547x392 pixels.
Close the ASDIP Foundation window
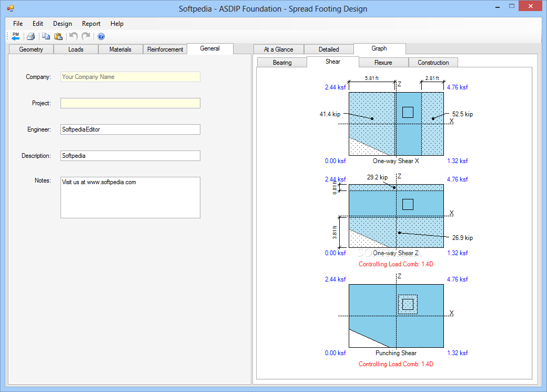[531, 6]
